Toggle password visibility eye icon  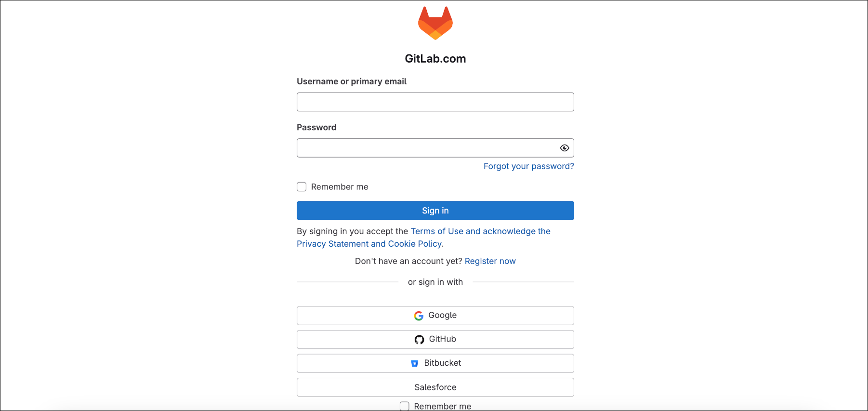(x=565, y=148)
